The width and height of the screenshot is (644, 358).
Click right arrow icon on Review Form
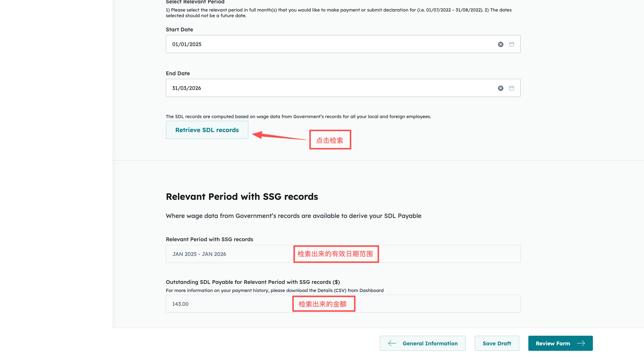[581, 343]
